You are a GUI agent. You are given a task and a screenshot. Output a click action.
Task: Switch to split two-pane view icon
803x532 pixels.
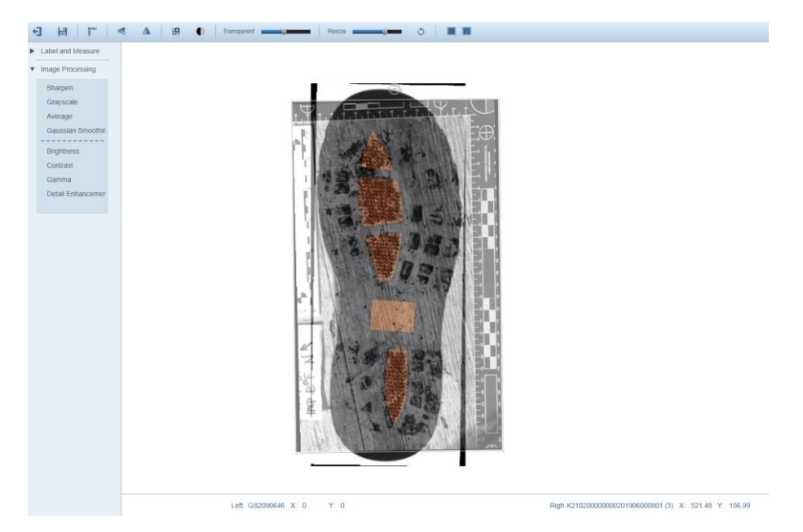pyautogui.click(x=466, y=32)
